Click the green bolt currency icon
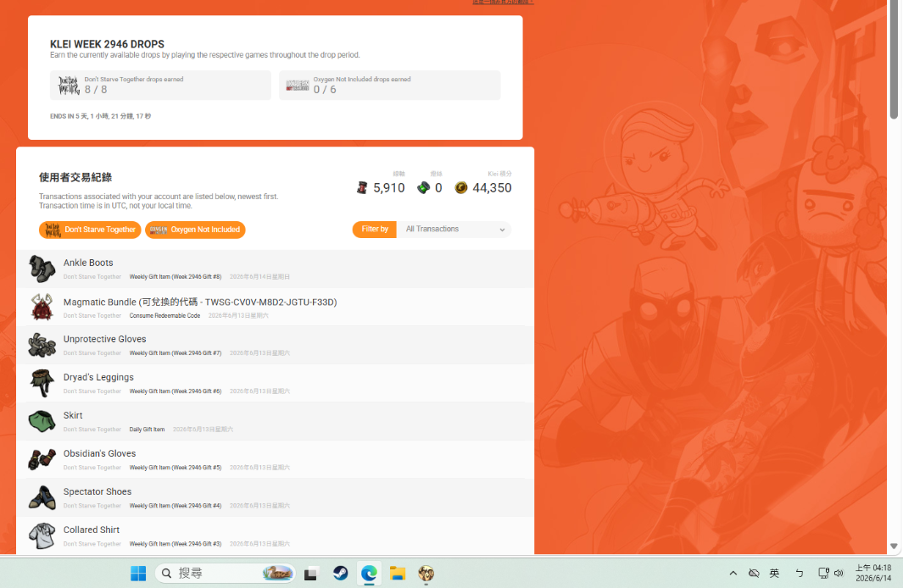 (423, 187)
